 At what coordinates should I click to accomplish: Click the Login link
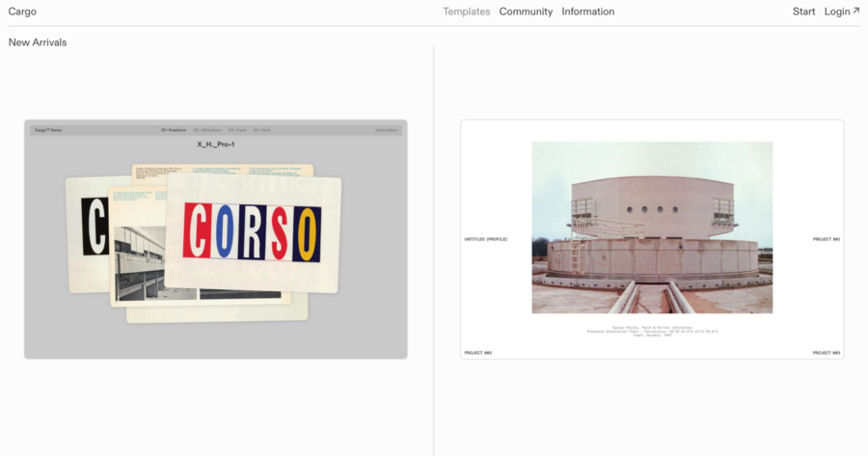[x=836, y=12]
